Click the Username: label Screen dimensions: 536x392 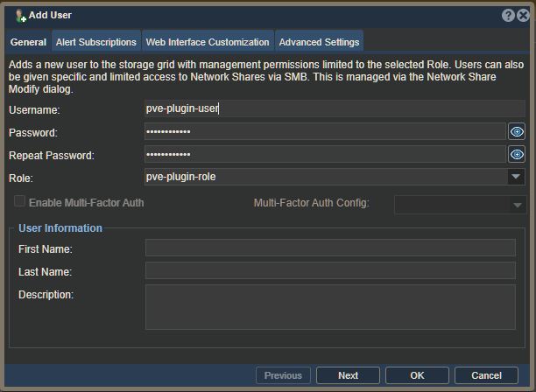[34, 110]
